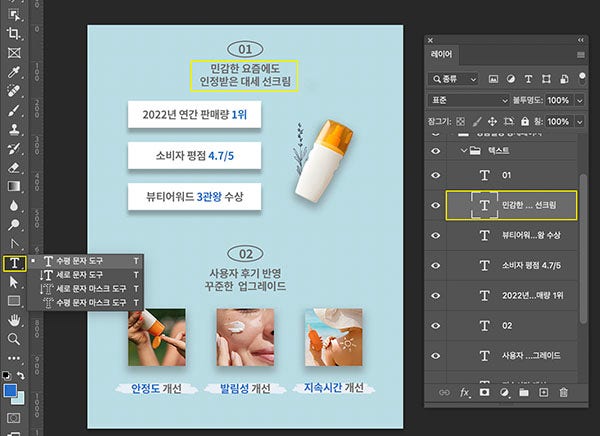
Task: Lock layer position
Action: (x=492, y=122)
